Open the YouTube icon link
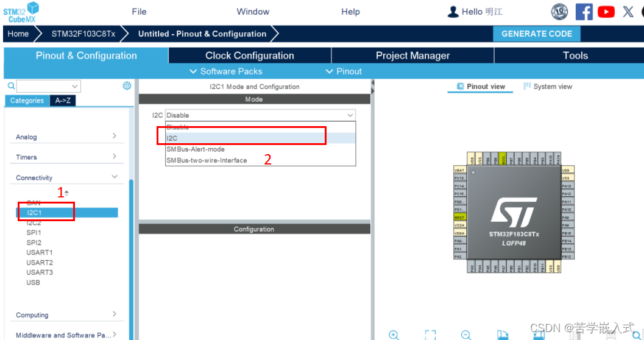 606,12
